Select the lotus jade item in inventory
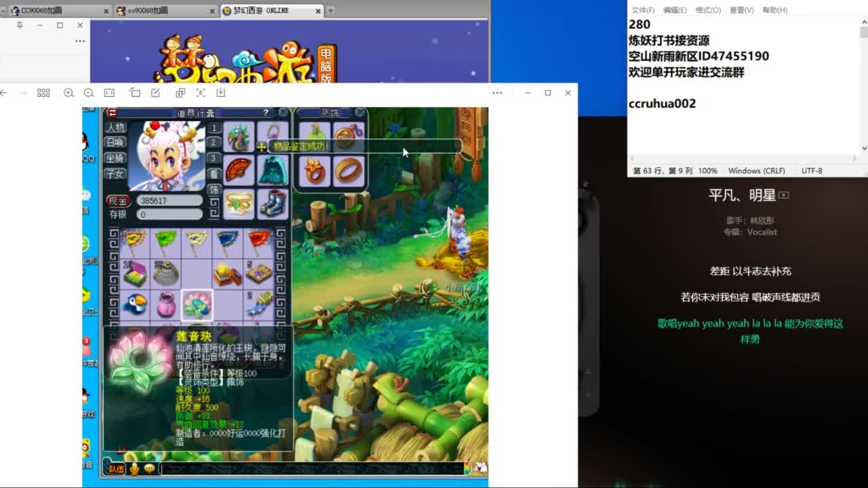The height and width of the screenshot is (488, 868). point(197,304)
